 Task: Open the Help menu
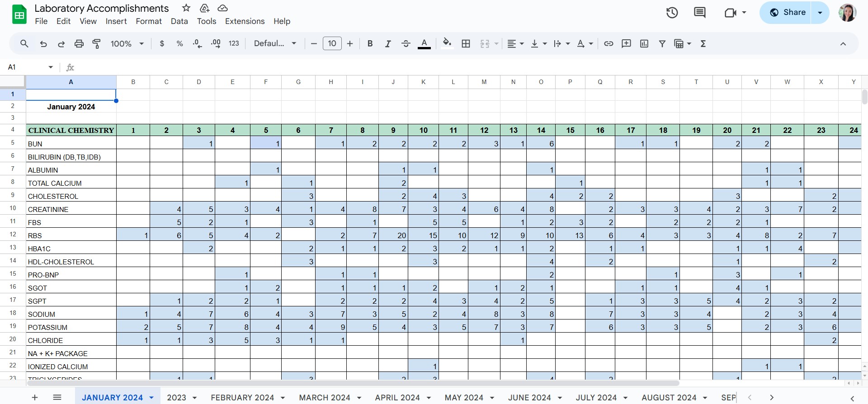tap(282, 21)
